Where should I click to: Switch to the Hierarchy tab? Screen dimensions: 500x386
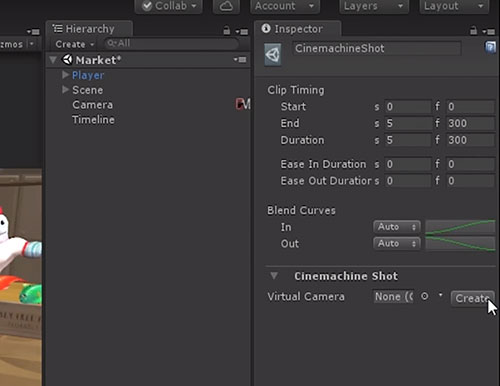89,29
